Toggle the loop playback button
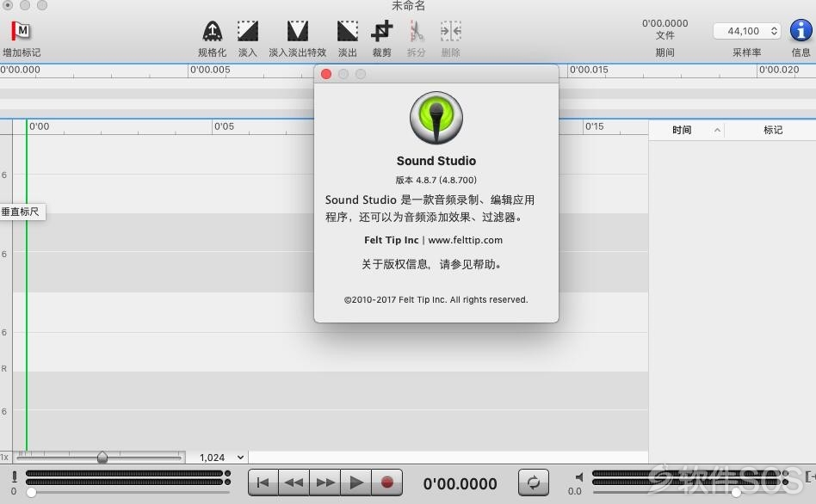The height and width of the screenshot is (504, 816). pos(534,482)
